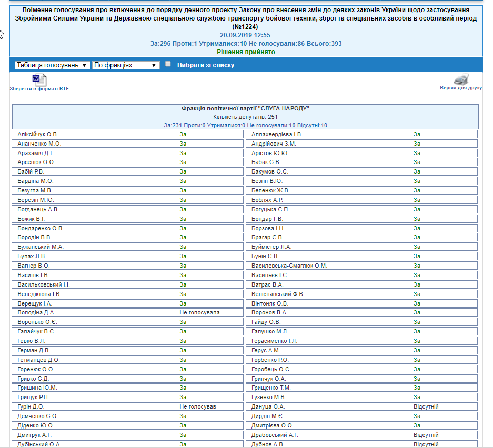Click the 'Рішення прийнято' status text
493x448 pixels.
point(245,52)
